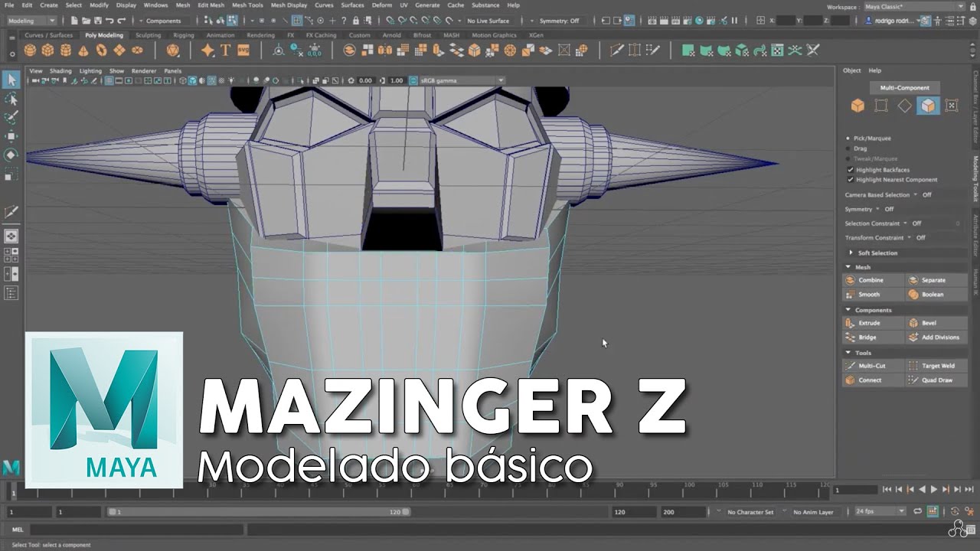The image size is (980, 551).
Task: Collapse the Components section
Action: pos(848,310)
